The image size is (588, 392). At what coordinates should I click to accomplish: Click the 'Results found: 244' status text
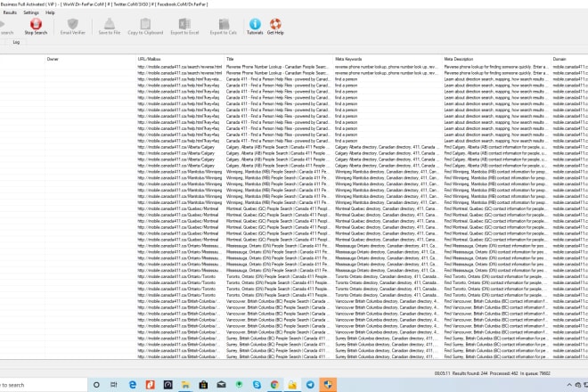click(x=470, y=373)
